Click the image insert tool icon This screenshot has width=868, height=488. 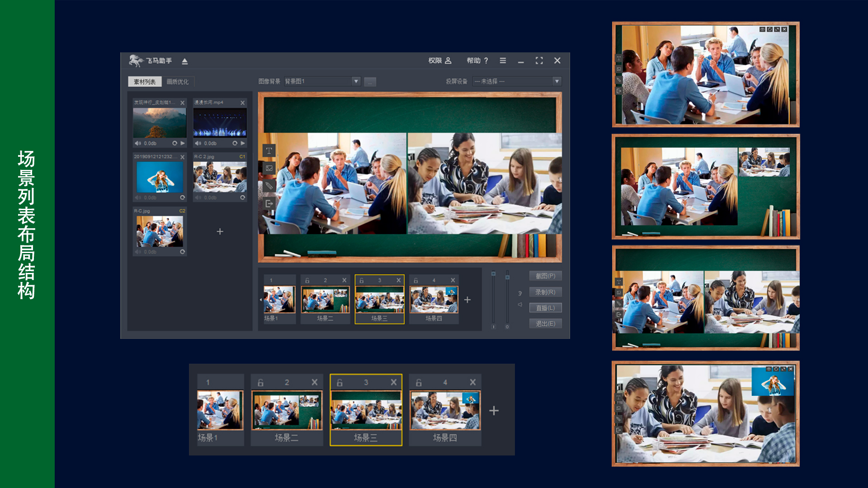tap(269, 168)
